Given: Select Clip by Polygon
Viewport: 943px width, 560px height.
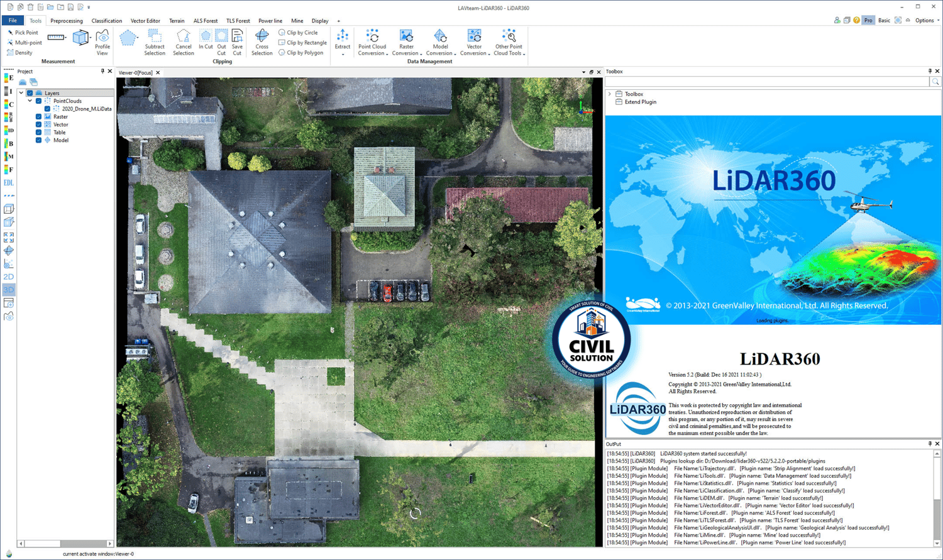Looking at the screenshot, I should tap(301, 53).
